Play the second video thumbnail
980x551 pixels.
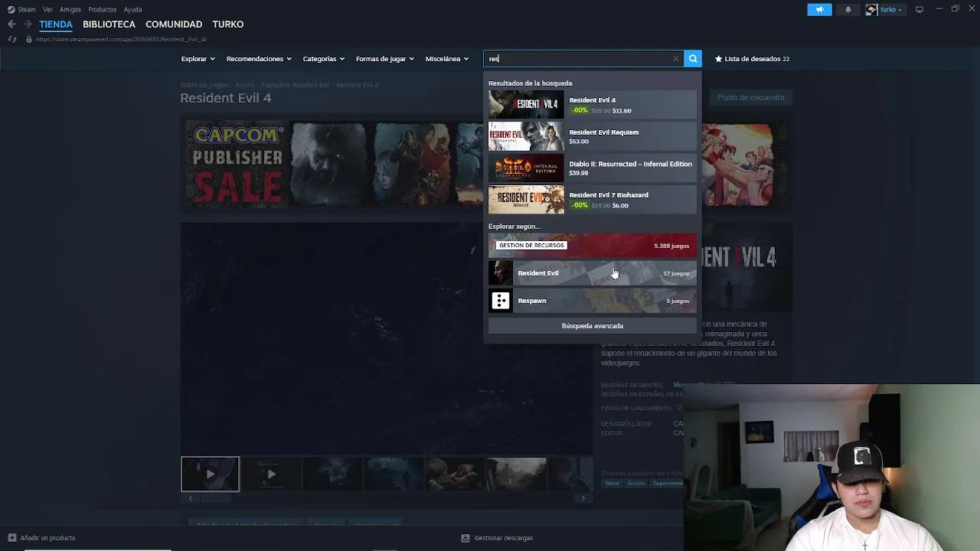pos(270,474)
